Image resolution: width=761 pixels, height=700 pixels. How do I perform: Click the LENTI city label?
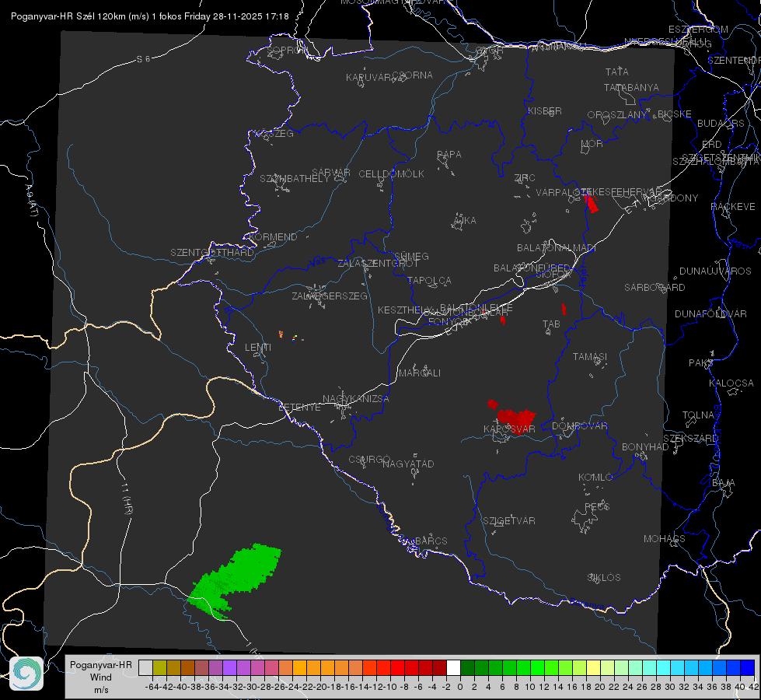(x=258, y=348)
